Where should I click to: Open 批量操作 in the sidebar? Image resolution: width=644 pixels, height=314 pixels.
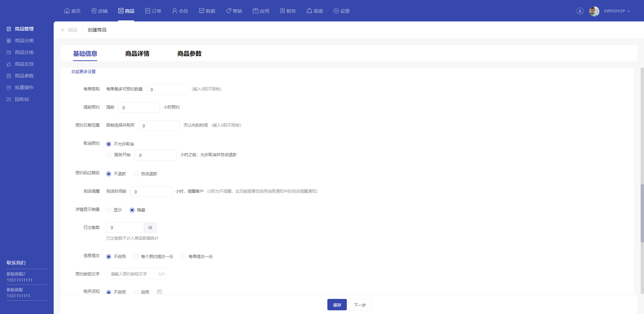(24, 87)
